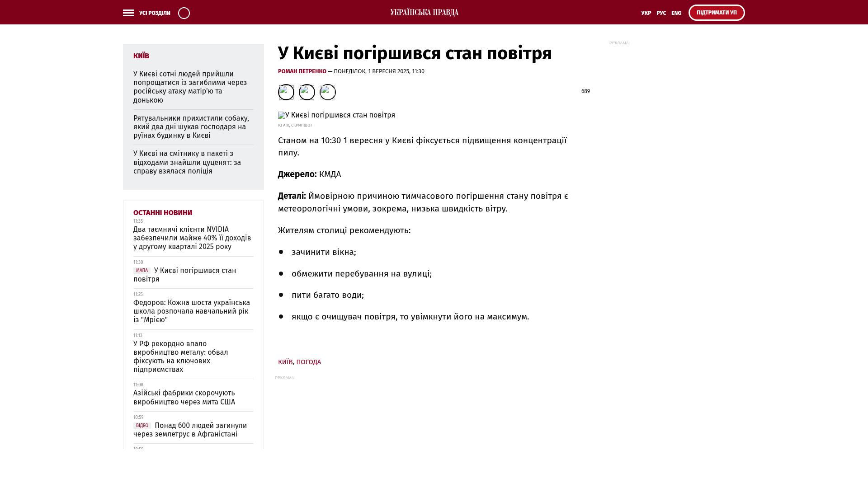Switch language to ENG
Viewport: 868px width, 488px height.
tap(676, 13)
